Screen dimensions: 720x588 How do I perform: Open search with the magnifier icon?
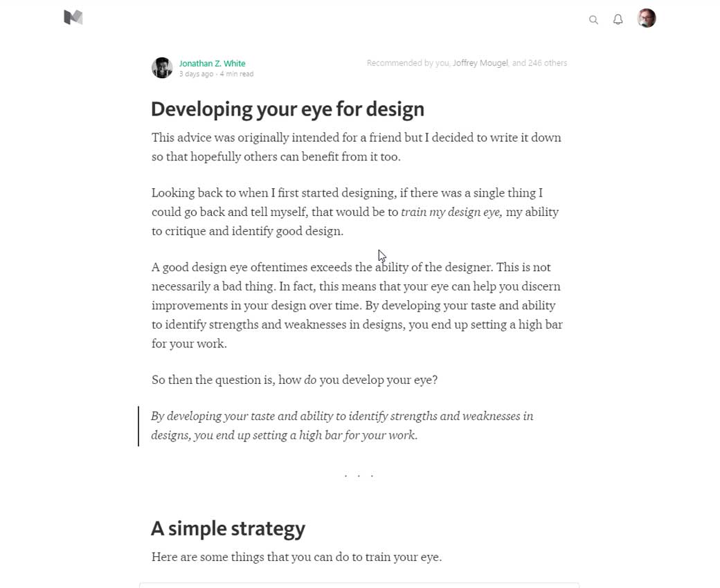(593, 20)
